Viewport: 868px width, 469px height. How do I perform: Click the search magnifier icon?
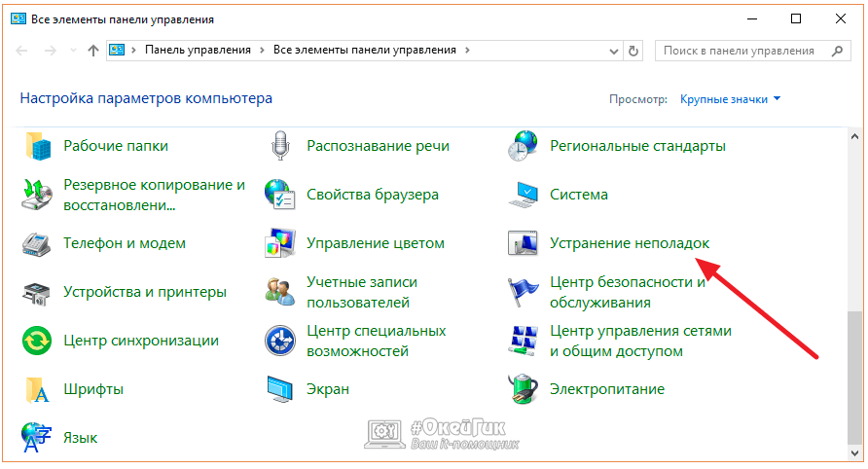(x=838, y=51)
